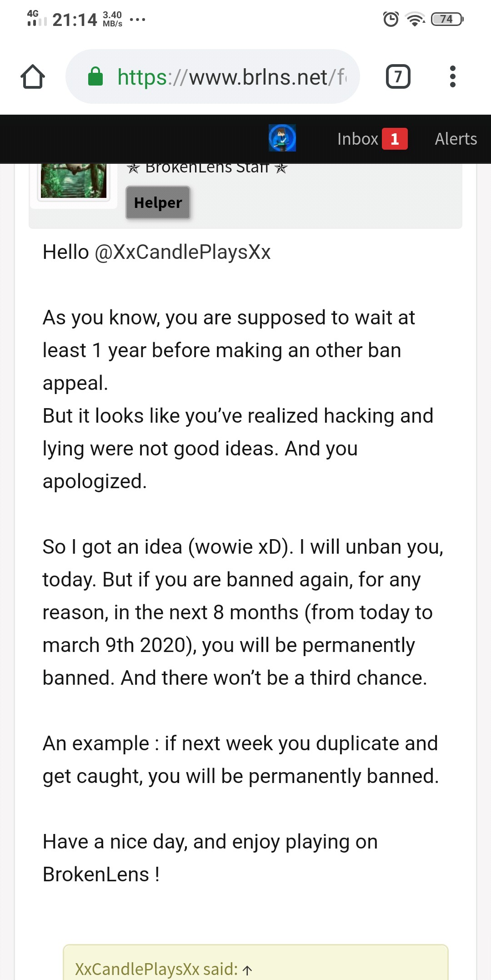Viewport: 491px width, 980px height.
Task: Tap the alarm clock status icon
Action: point(391,19)
